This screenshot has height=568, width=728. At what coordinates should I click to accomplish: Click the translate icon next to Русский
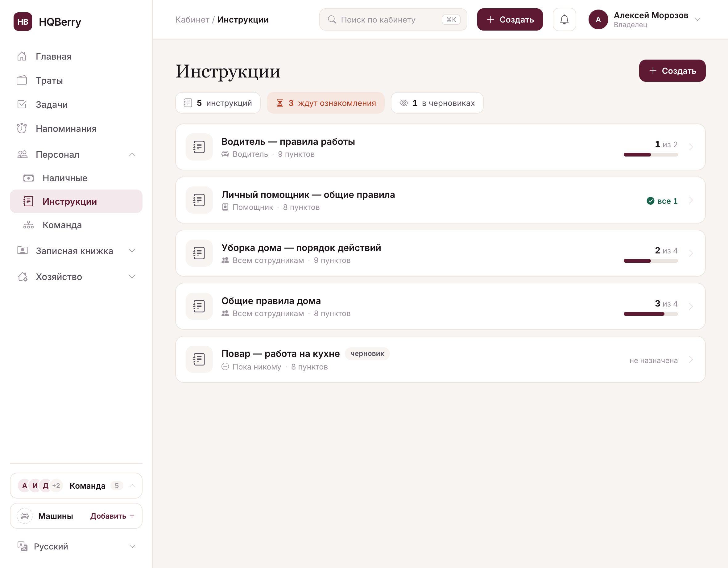(22, 546)
